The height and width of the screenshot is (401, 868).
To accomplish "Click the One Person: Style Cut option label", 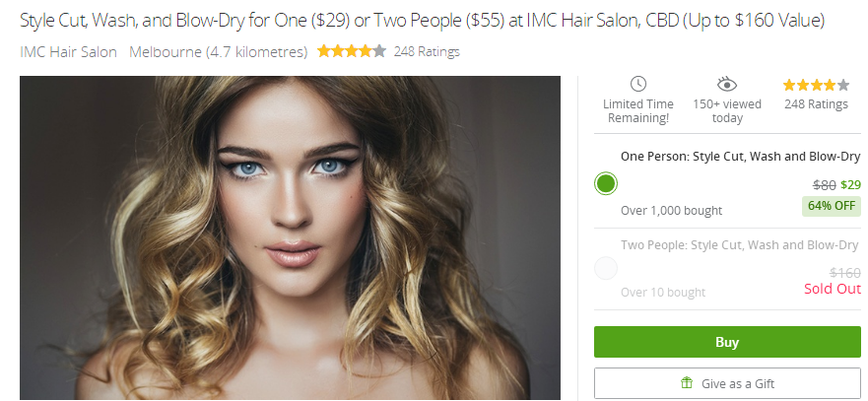I will [740, 157].
